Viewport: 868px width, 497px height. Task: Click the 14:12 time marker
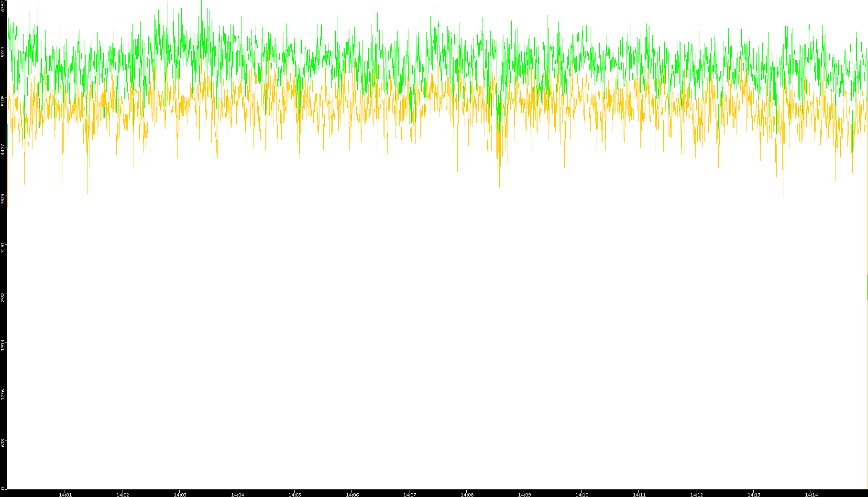click(696, 495)
